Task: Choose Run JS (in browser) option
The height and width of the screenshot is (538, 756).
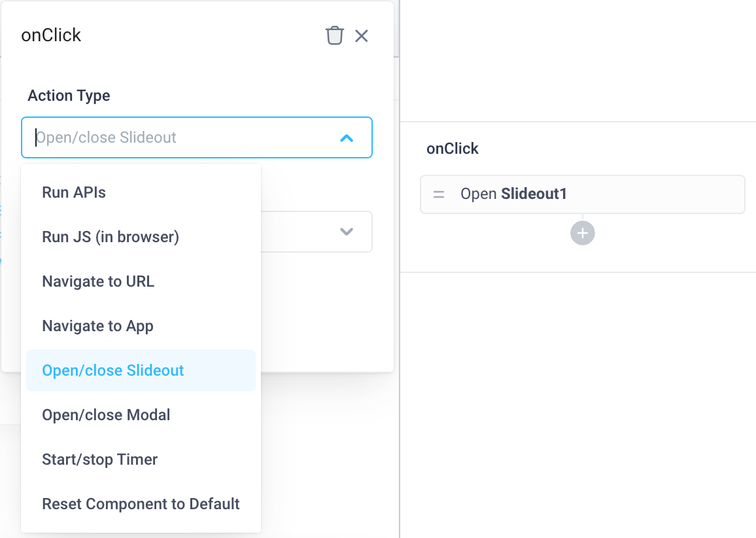Action: 111,237
